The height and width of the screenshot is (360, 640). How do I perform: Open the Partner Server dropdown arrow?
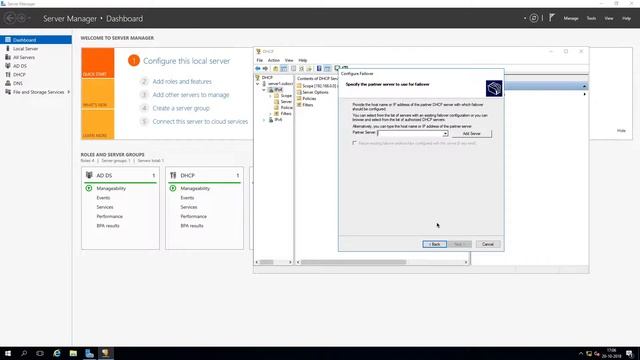coord(445,133)
